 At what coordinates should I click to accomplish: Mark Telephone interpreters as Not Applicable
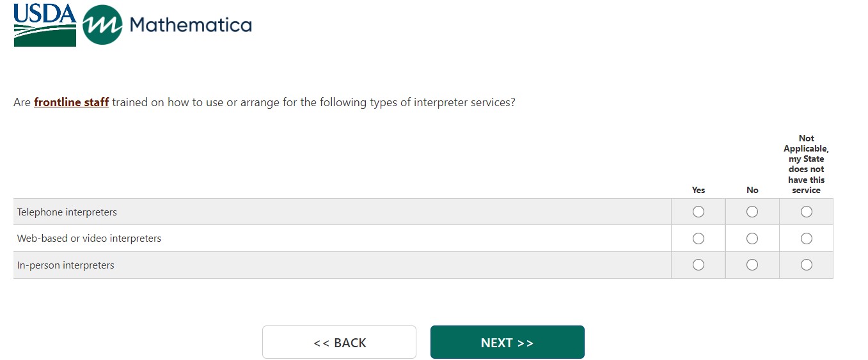tap(807, 212)
